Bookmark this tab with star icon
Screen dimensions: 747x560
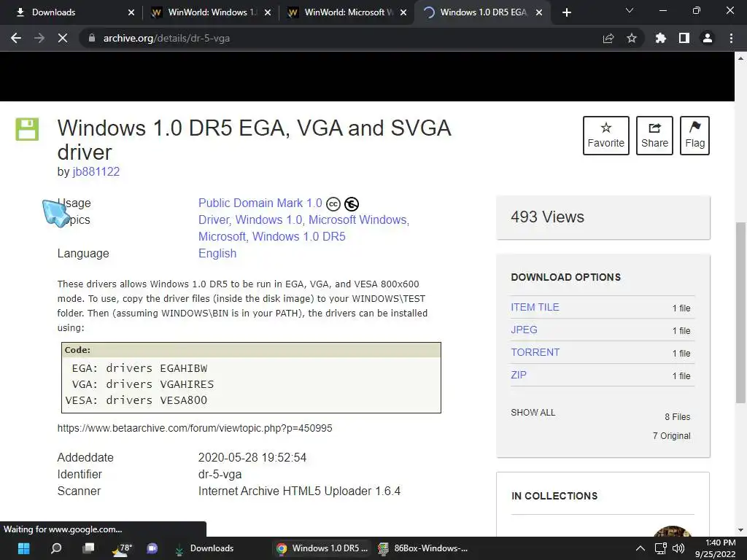tap(632, 38)
